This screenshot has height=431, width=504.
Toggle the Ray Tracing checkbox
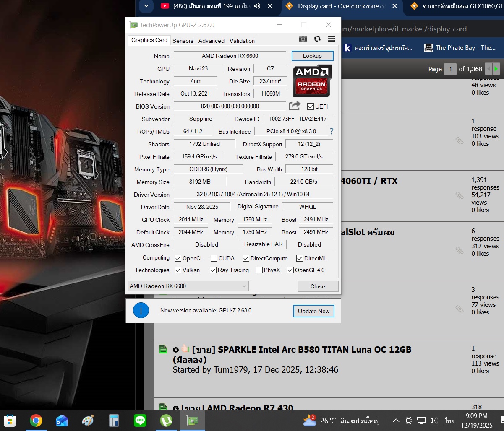click(213, 270)
